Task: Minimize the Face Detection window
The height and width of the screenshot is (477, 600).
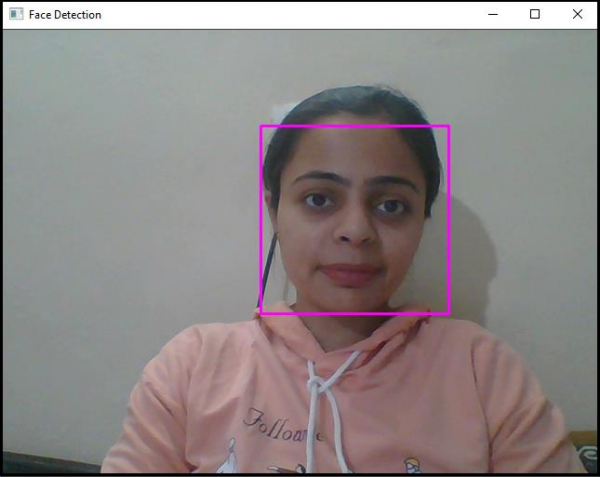Action: 493,15
